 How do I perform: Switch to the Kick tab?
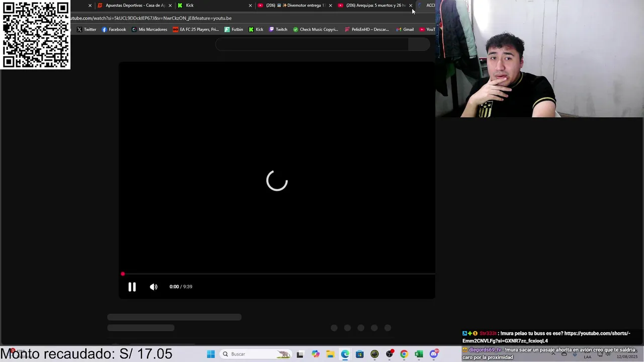pos(214,6)
